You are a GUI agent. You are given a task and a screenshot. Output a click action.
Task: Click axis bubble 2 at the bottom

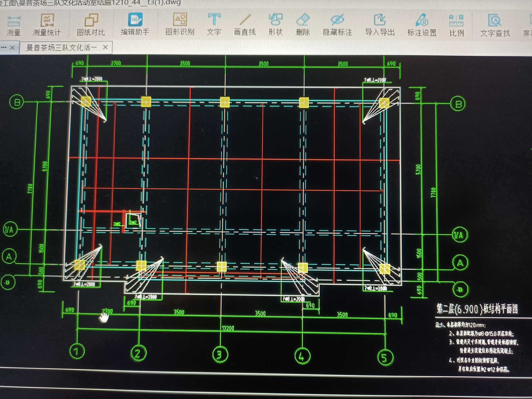click(138, 353)
